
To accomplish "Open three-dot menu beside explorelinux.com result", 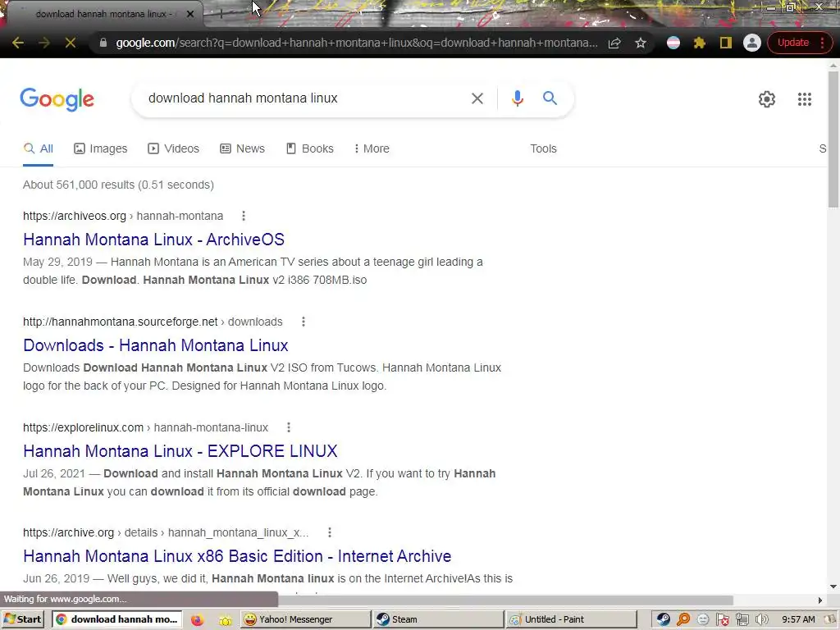I will point(289,427).
